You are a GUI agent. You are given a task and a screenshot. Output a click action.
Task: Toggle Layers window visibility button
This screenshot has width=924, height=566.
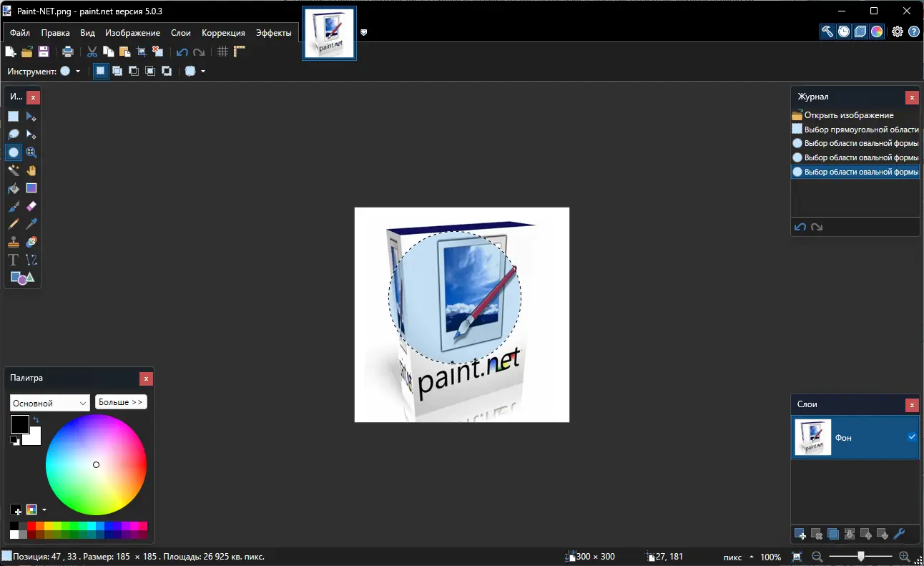click(x=860, y=31)
